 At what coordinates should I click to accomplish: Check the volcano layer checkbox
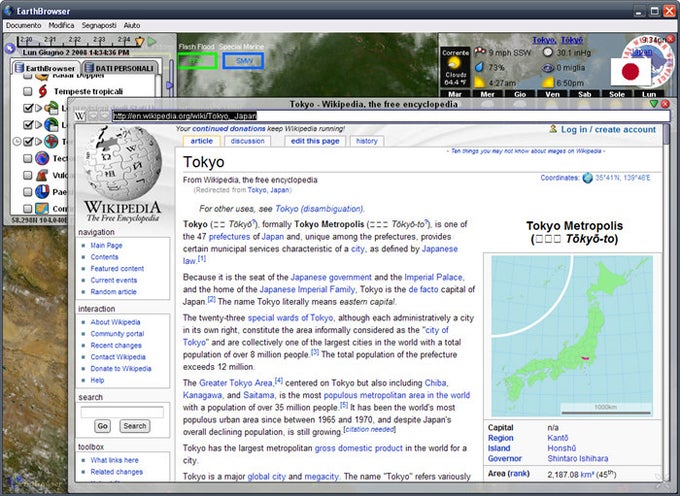coord(28,175)
